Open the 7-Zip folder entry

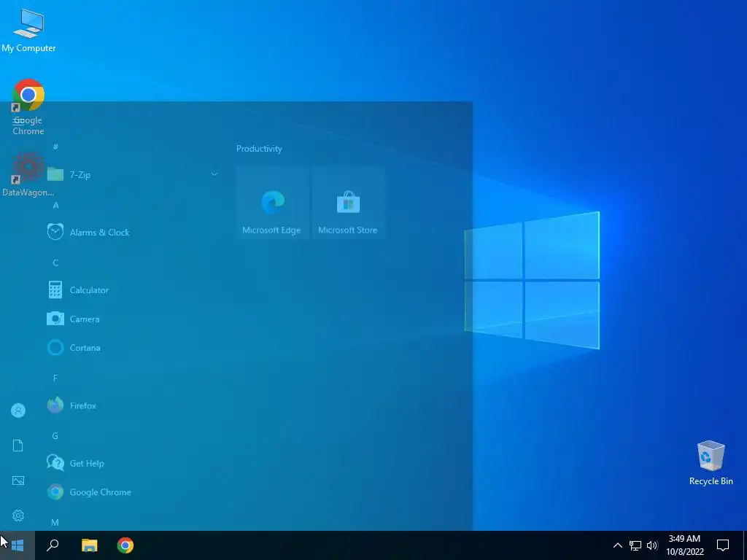133,175
